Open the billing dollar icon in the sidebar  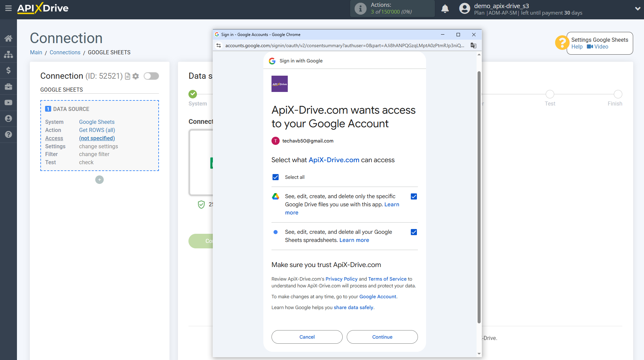pyautogui.click(x=8, y=70)
